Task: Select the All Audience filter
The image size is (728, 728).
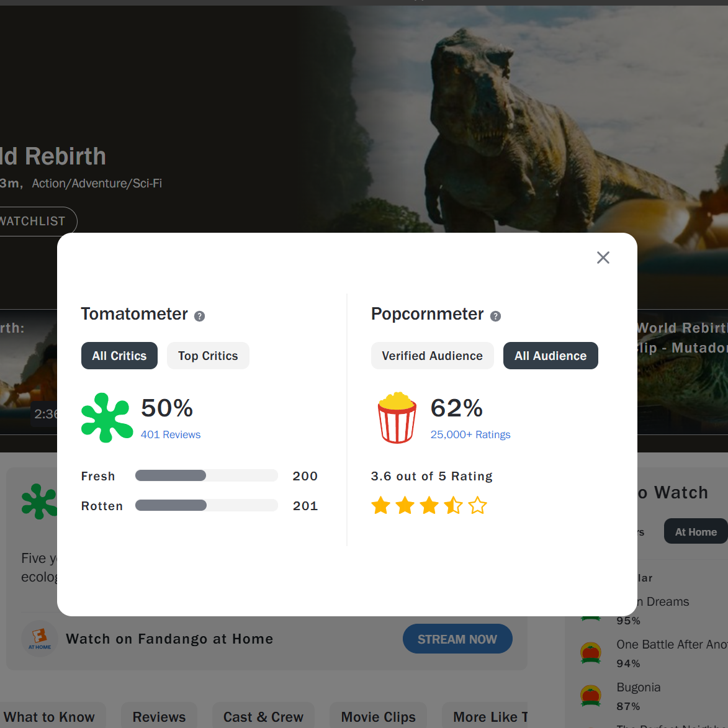Action: [550, 356]
